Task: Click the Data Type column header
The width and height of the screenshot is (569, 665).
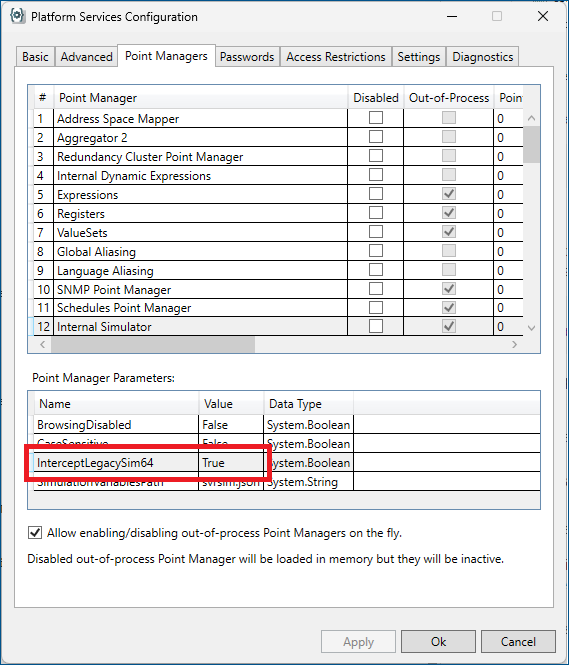Action: point(309,404)
